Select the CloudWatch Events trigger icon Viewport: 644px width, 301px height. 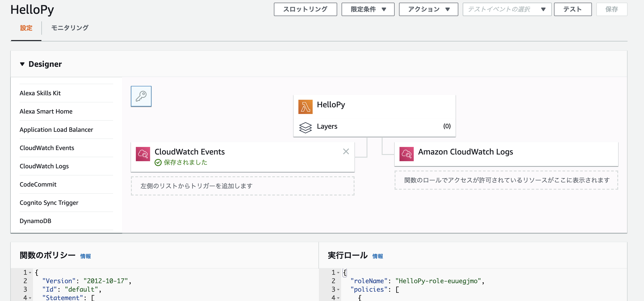point(143,154)
